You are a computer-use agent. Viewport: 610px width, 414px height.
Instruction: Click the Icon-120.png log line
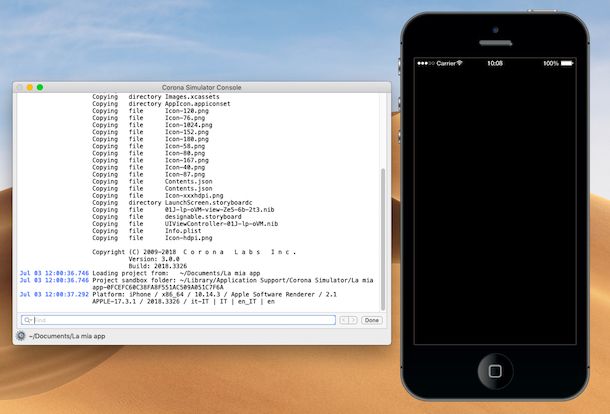click(150, 111)
